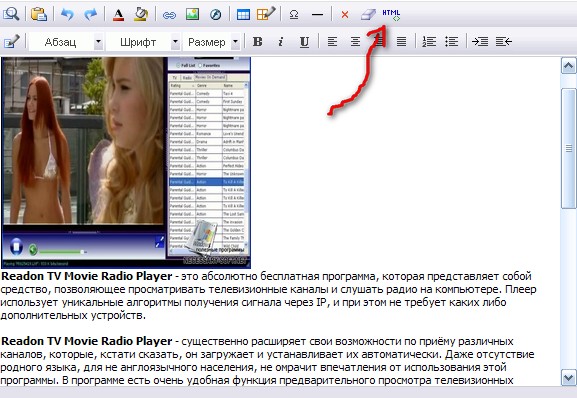Insert a hyperlink with the chain icon
The height and width of the screenshot is (398, 577).
(169, 15)
